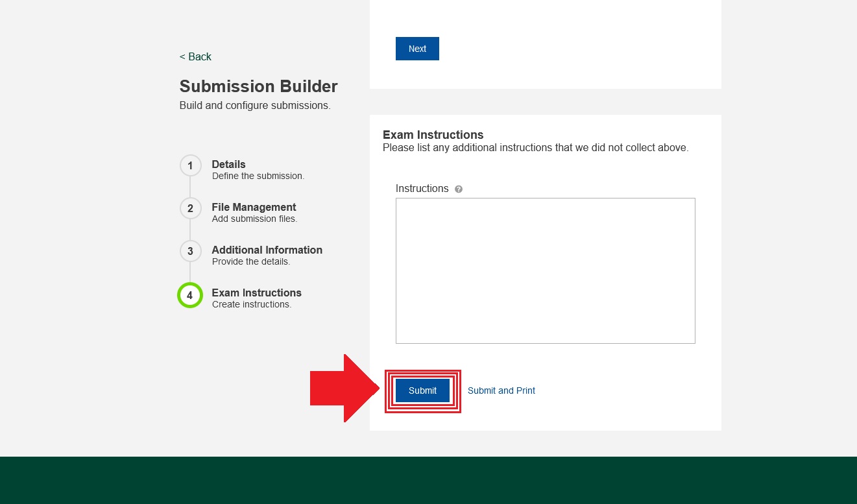The width and height of the screenshot is (857, 504).
Task: Choose the Submit and Print link
Action: point(501,390)
